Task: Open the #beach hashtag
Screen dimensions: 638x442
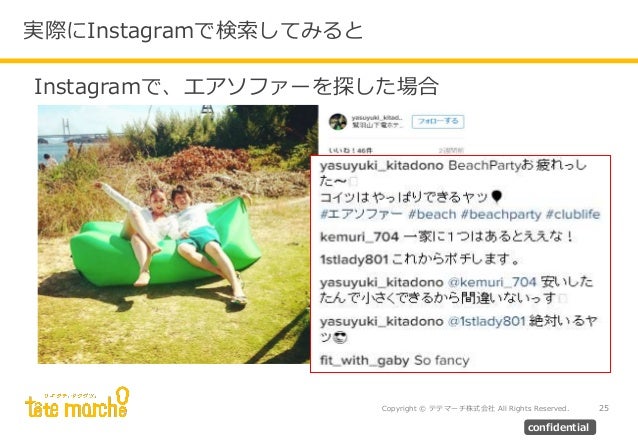Action: point(432,214)
